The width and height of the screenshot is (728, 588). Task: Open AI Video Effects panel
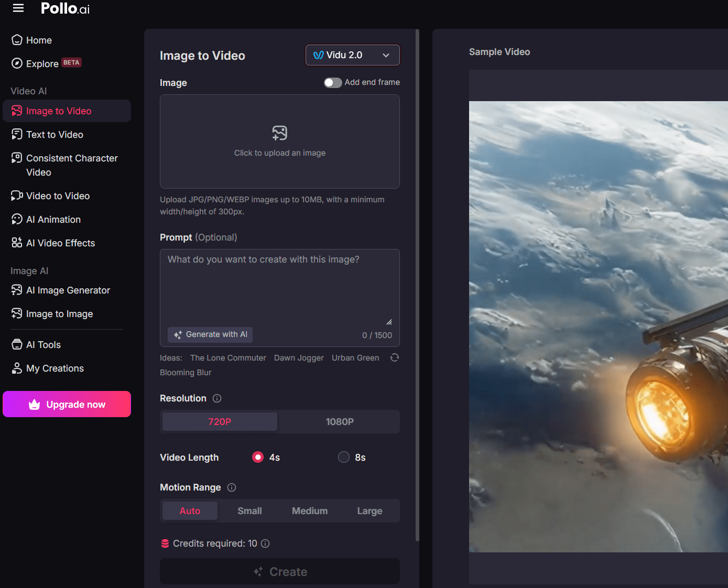tap(60, 243)
